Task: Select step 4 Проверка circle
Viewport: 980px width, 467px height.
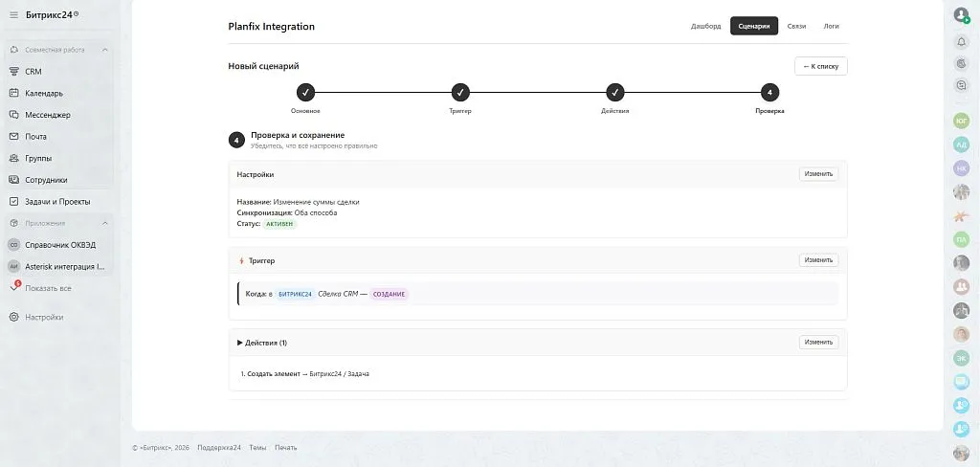Action: 770,93
